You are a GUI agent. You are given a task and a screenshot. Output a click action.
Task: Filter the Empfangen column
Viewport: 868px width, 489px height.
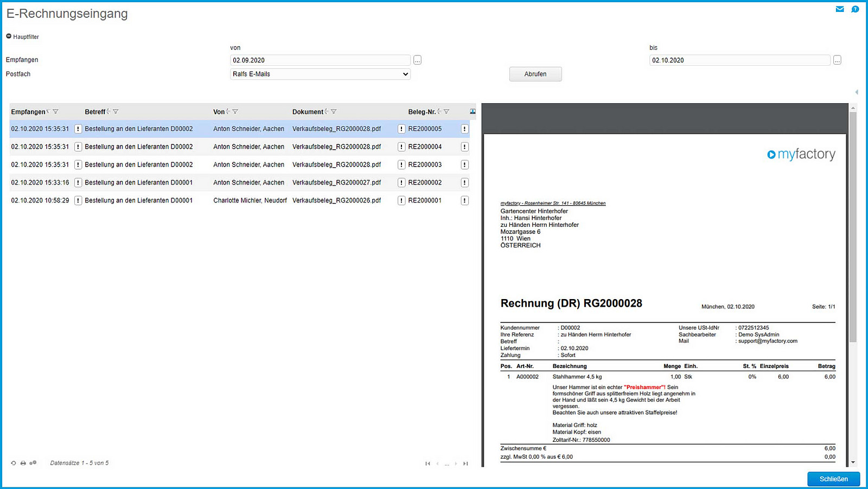coord(55,112)
